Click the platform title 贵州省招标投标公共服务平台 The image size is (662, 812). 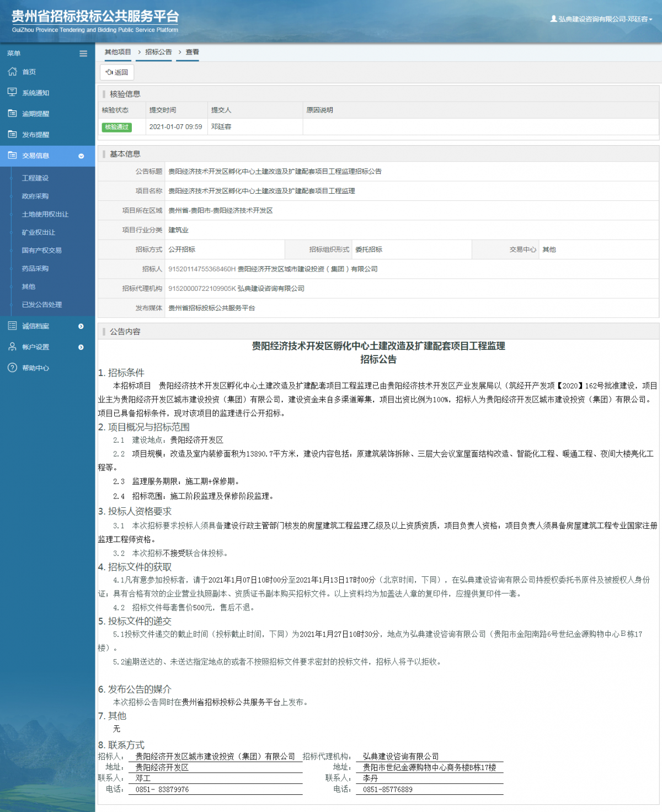pos(95,17)
